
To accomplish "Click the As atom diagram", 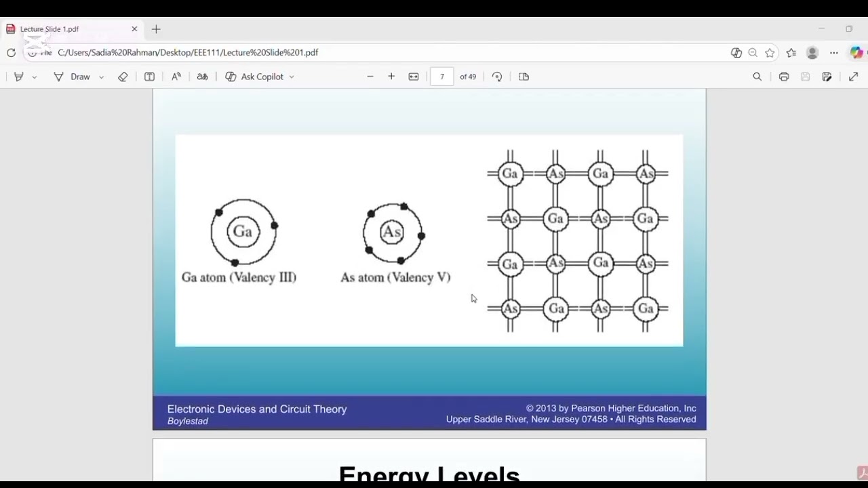I will point(393,233).
